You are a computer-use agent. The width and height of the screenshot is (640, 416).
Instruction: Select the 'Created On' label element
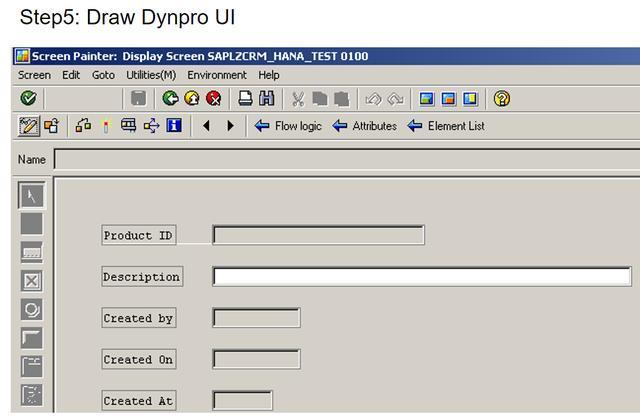(x=139, y=359)
